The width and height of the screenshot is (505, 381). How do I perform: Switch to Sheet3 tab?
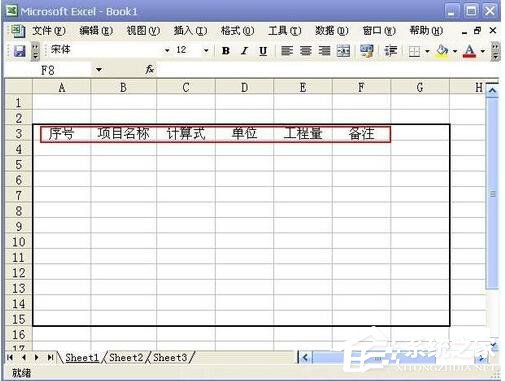click(x=170, y=357)
